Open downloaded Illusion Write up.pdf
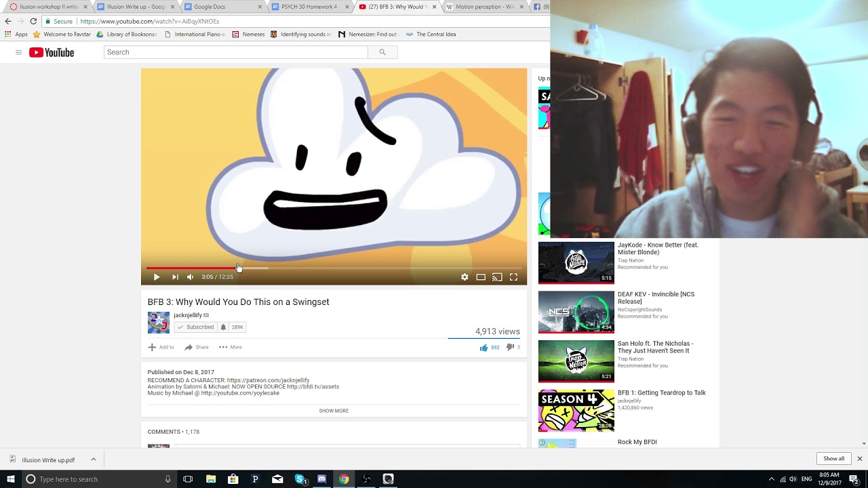 (x=42, y=460)
